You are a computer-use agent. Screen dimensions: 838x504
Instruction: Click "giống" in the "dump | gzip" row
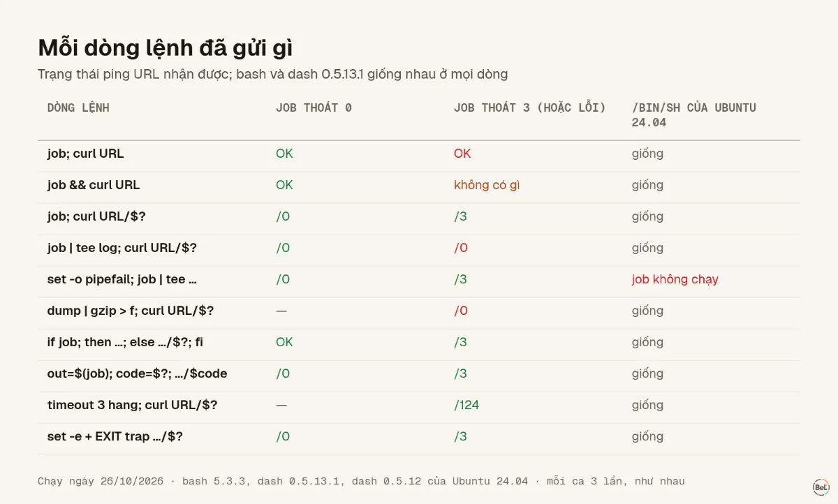647,311
